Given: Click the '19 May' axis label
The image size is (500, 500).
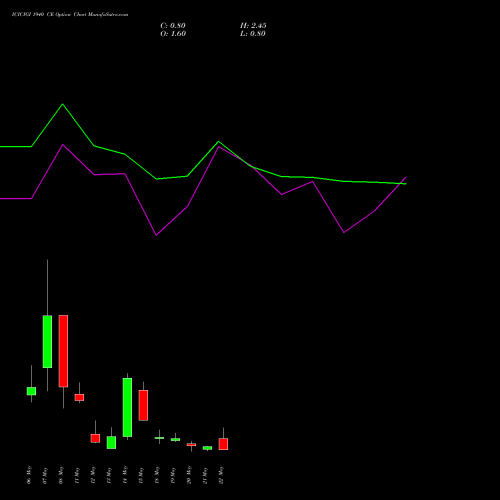Looking at the screenshot, I should 173,475.
